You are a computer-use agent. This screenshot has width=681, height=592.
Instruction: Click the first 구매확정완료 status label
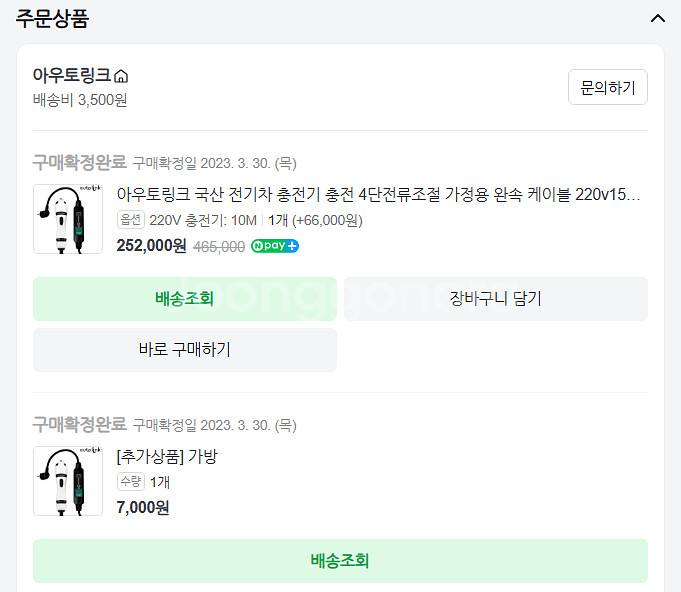pyautogui.click(x=80, y=162)
